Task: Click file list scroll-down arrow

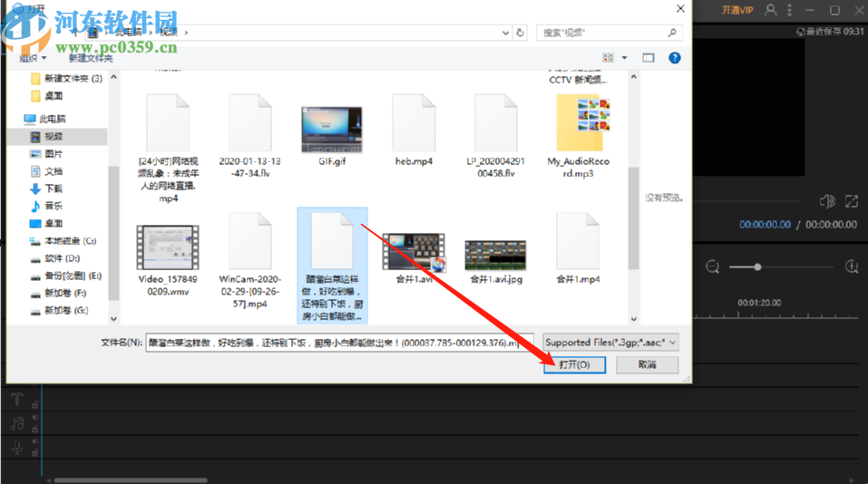Action: [x=634, y=319]
